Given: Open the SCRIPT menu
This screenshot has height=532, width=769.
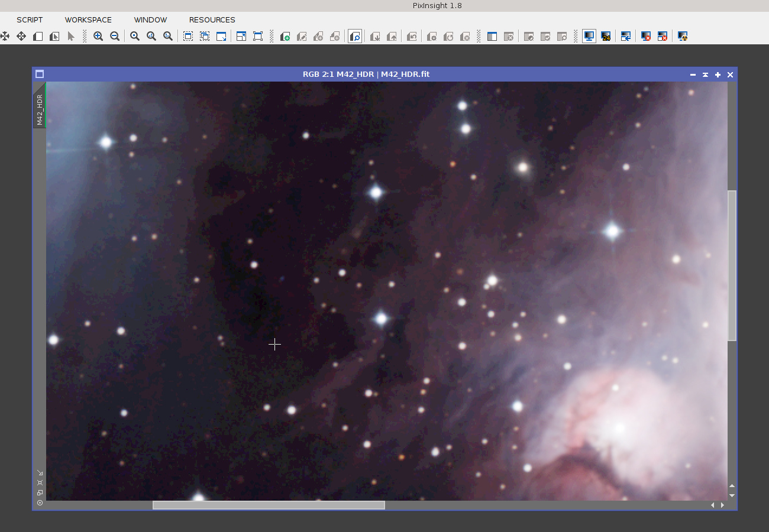Looking at the screenshot, I should 30,20.
